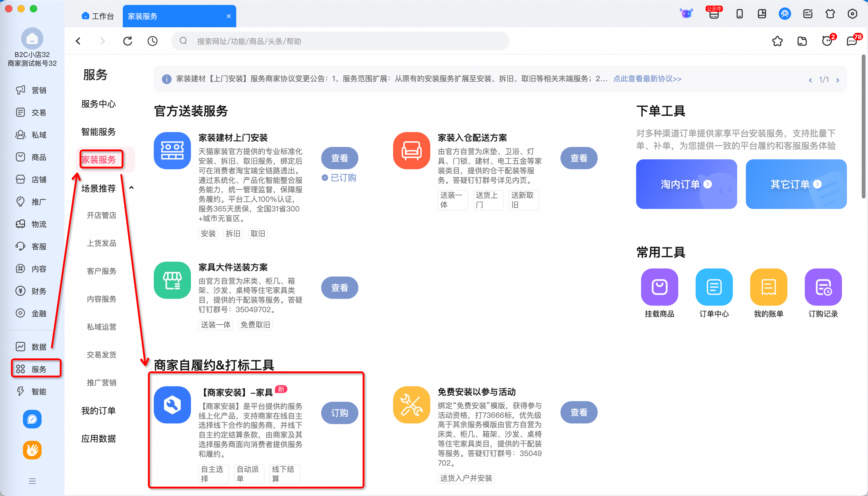Close the 家装服务 tab
The width and height of the screenshot is (868, 496).
[228, 16]
